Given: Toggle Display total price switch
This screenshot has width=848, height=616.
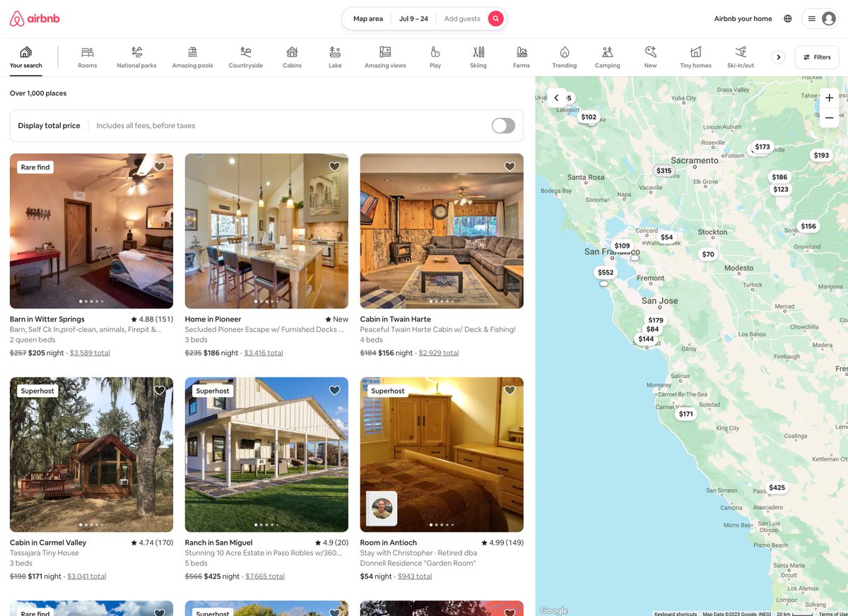Looking at the screenshot, I should (x=503, y=126).
